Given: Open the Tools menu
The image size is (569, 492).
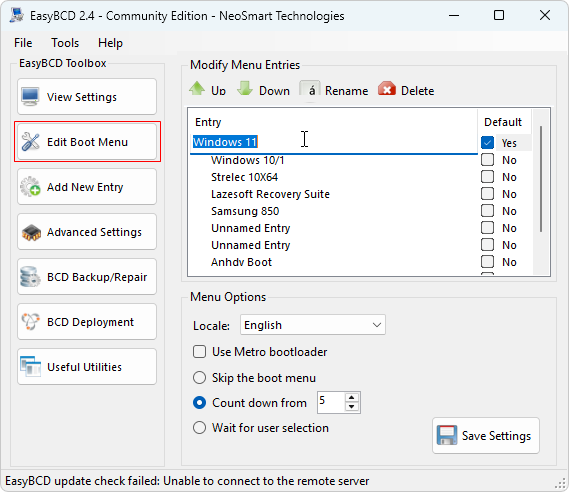Looking at the screenshot, I should pos(65,43).
